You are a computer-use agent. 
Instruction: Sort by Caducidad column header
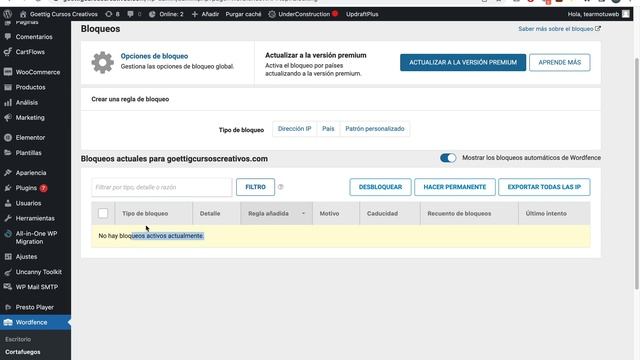[382, 213]
